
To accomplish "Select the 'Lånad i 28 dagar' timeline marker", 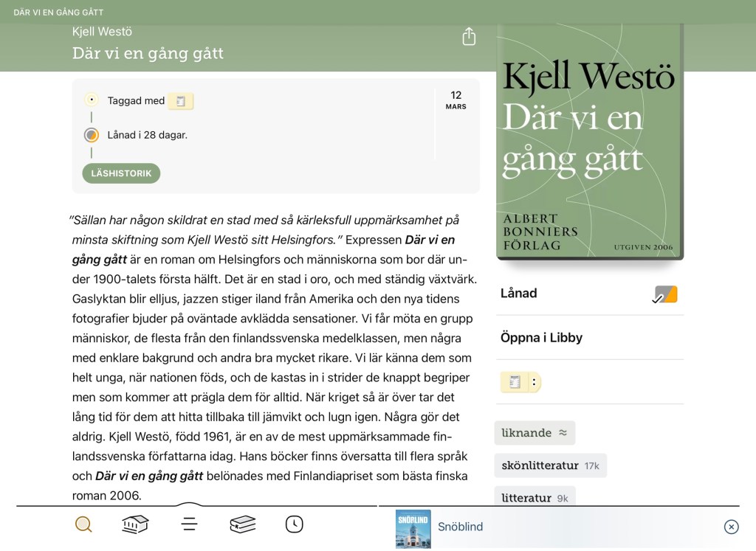I will coord(92,135).
